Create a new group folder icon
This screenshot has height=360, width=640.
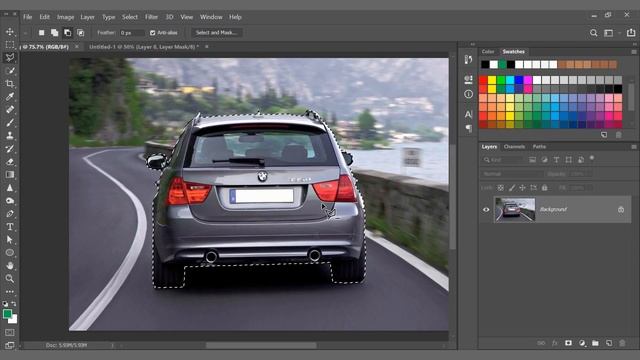tap(596, 343)
